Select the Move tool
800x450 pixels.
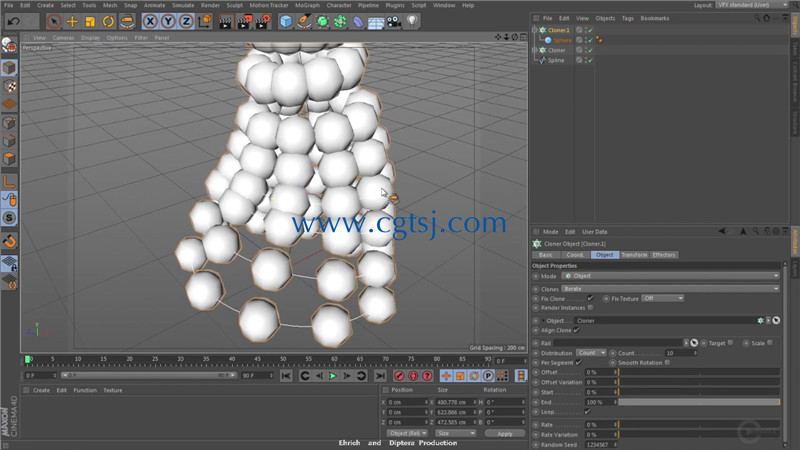pos(72,21)
